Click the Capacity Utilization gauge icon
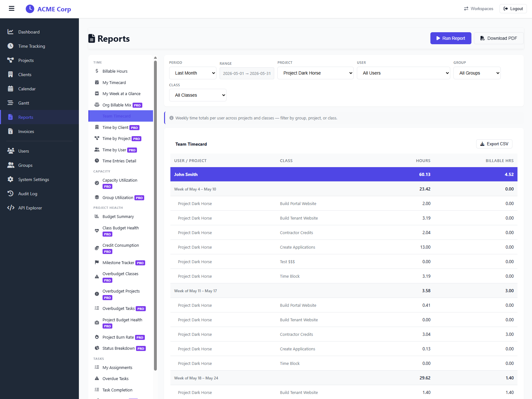Image resolution: width=532 pixels, height=399 pixels. point(97,183)
